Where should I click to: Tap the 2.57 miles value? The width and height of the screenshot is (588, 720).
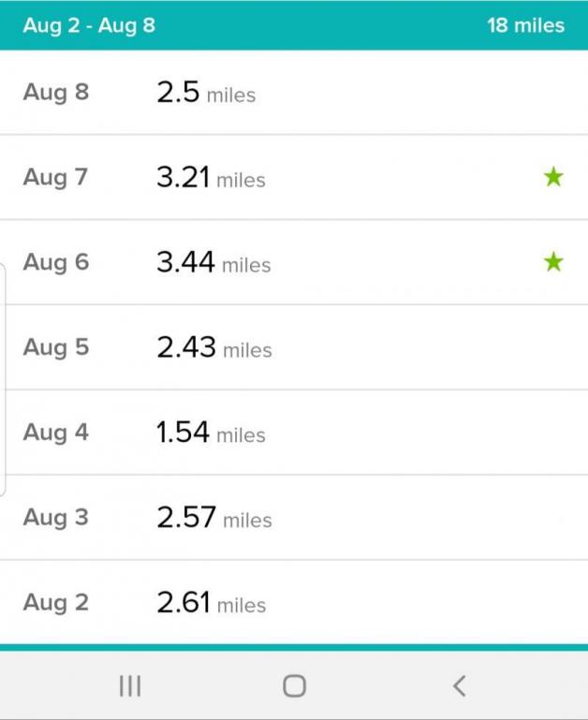(x=214, y=517)
